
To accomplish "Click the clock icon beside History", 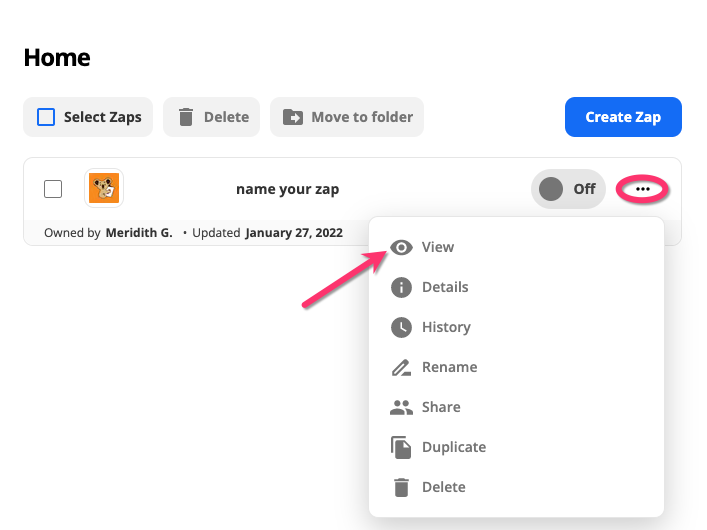I will point(401,327).
